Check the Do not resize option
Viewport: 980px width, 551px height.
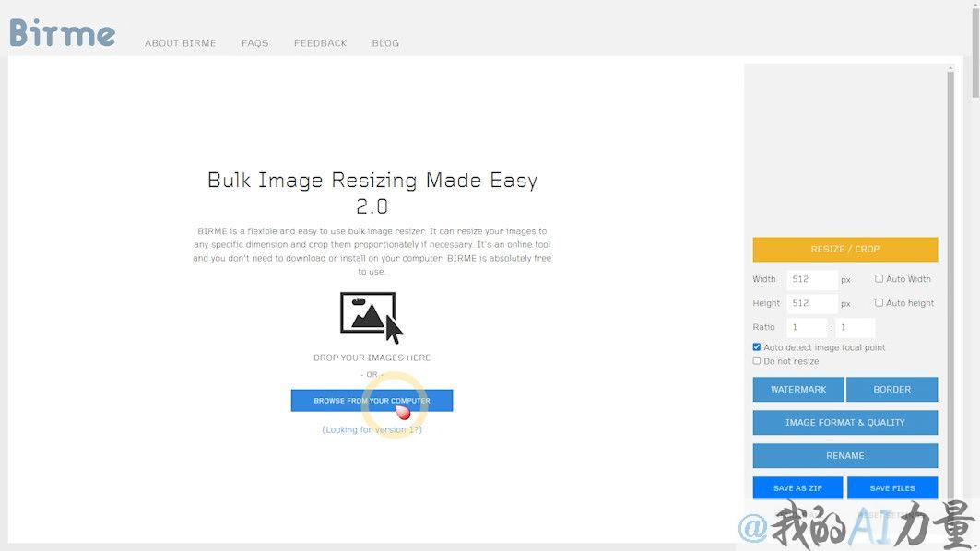point(756,360)
